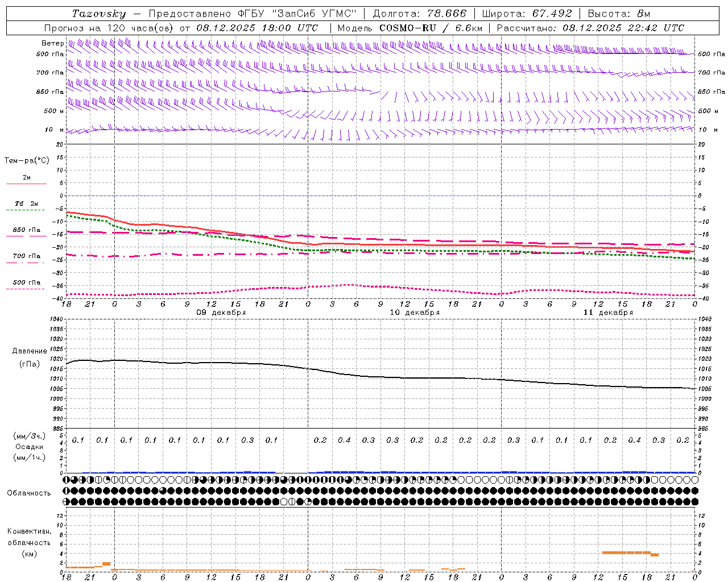The height and width of the screenshot is (582, 728).
Task: Click the forecast start 08.12.2025 18:00 UTC
Action: point(258,28)
